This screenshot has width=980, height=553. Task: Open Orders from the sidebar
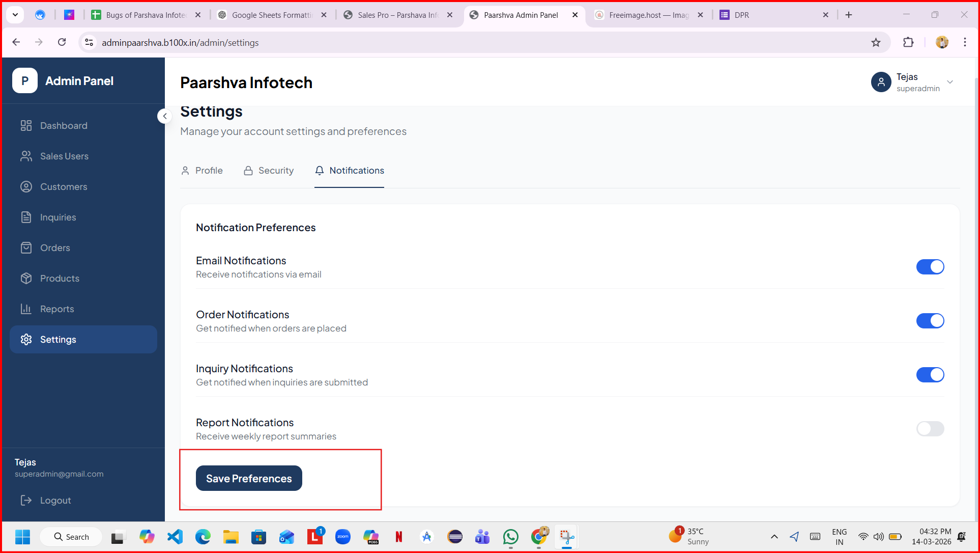point(83,248)
